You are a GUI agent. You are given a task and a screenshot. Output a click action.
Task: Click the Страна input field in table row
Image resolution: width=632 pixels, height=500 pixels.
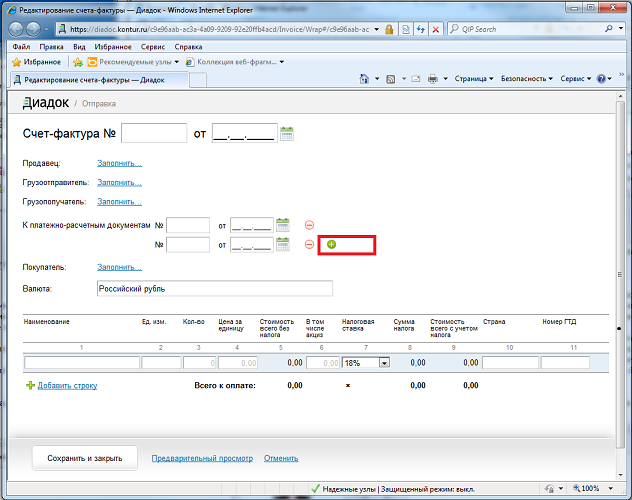pyautogui.click(x=510, y=363)
